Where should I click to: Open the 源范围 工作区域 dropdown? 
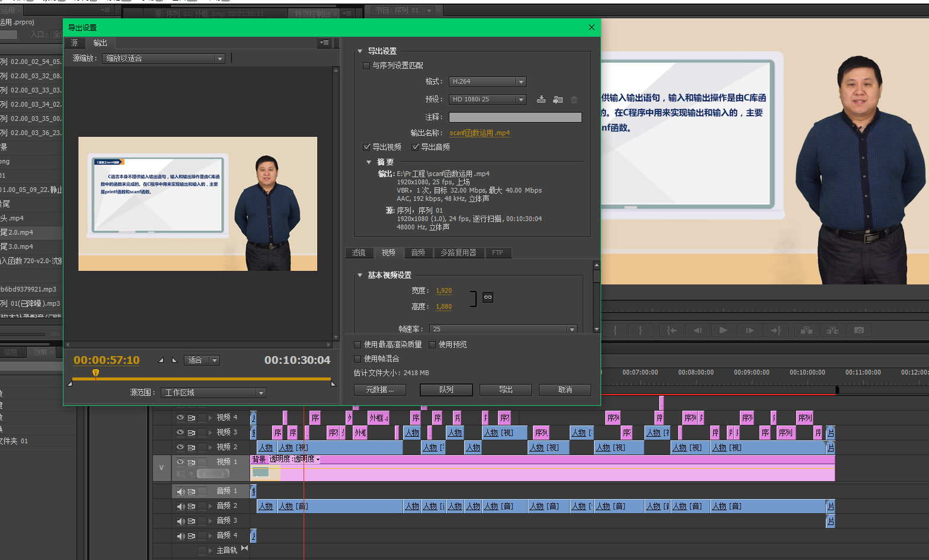pos(213,393)
